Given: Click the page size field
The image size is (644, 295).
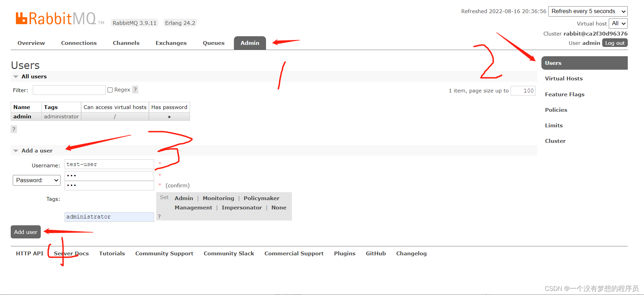Looking at the screenshot, I should [x=523, y=91].
